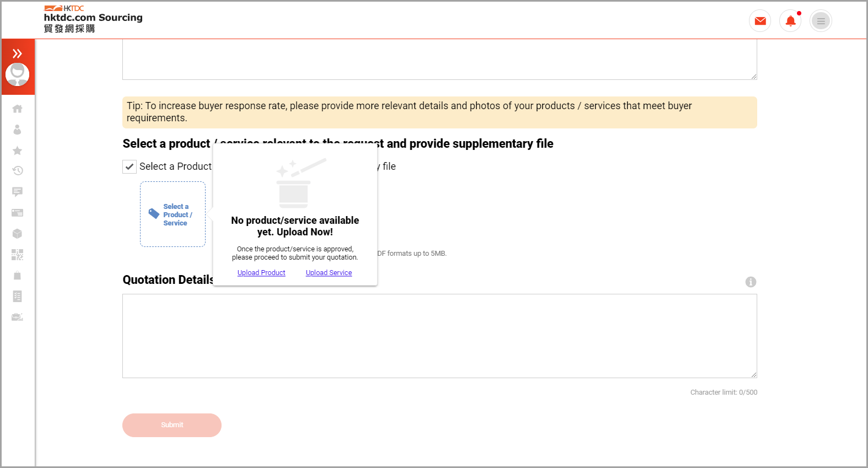Click the 'No product/service available yet' heading

pos(295,226)
